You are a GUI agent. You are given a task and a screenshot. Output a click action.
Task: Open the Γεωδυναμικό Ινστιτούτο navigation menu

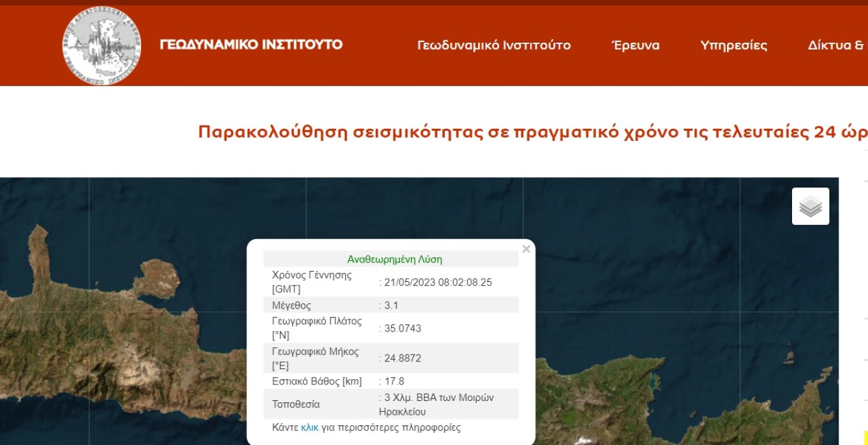494,45
